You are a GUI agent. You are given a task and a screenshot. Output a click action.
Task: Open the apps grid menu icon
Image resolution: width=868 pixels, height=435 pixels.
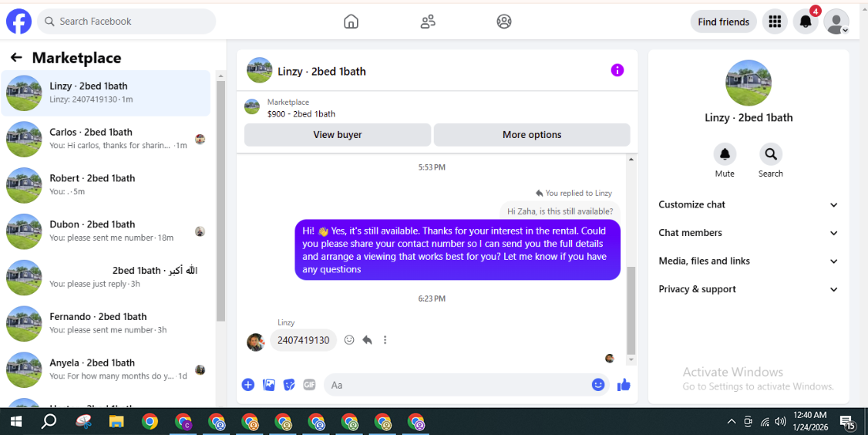tap(775, 22)
